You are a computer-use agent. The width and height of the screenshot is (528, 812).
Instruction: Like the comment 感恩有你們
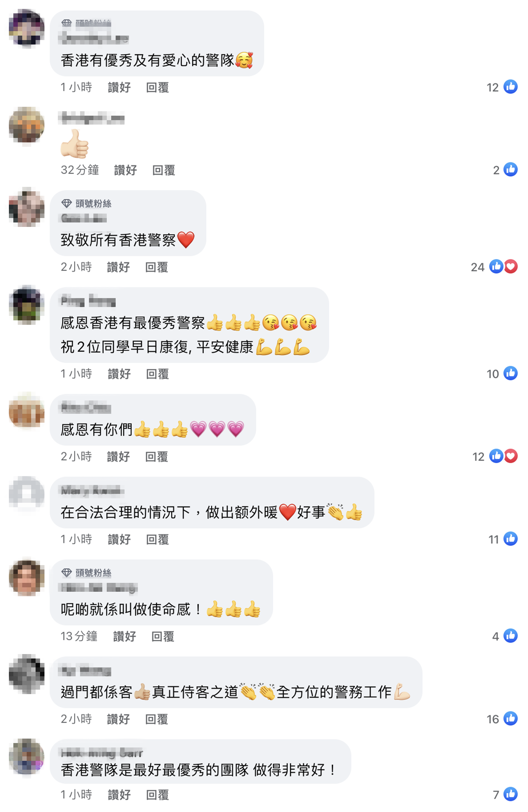(118, 457)
